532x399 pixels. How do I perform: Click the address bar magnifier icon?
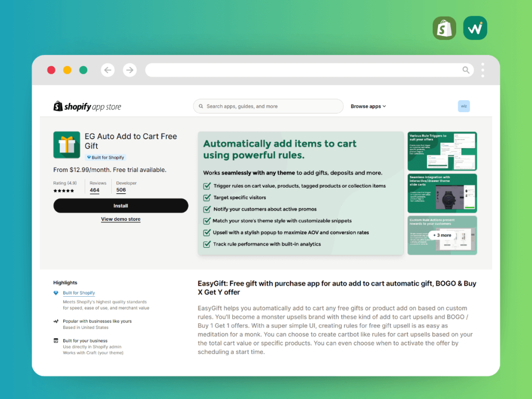[466, 70]
